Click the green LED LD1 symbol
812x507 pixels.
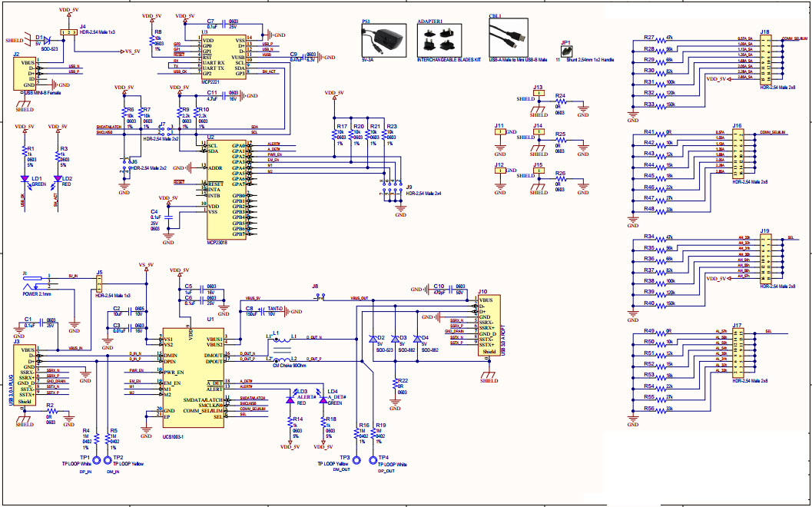tap(25, 178)
